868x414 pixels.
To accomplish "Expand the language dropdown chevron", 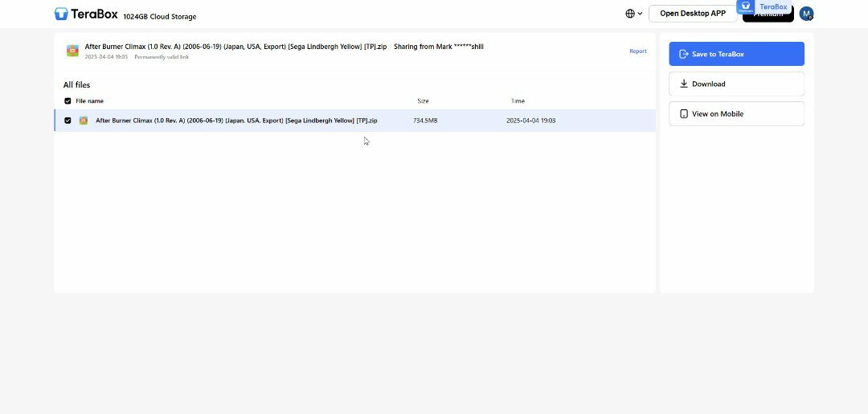I will click(x=640, y=14).
